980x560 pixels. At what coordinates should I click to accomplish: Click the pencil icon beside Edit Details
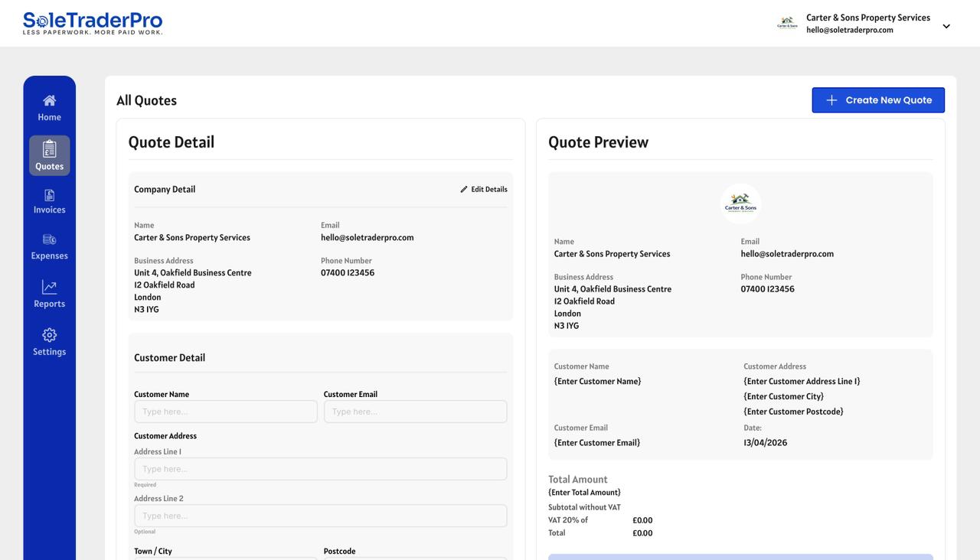click(464, 189)
